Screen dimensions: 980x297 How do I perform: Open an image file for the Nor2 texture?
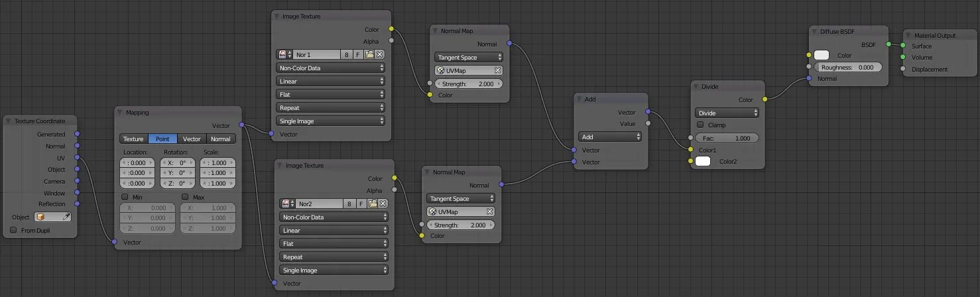coord(373,204)
